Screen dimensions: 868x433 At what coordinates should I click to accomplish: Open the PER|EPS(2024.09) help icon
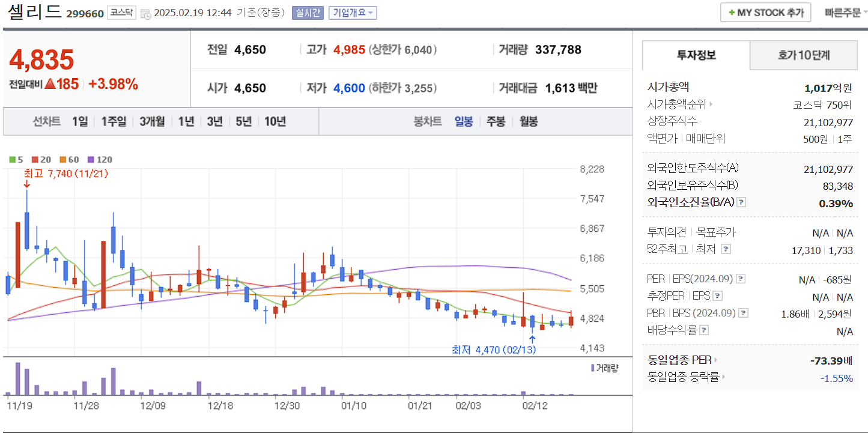click(x=740, y=279)
